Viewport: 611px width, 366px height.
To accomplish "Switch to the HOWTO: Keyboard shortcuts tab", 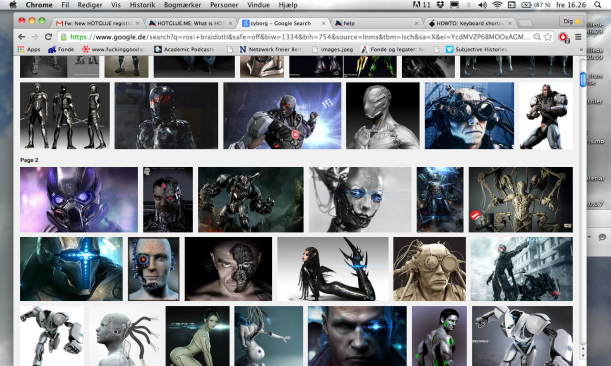I will [470, 23].
